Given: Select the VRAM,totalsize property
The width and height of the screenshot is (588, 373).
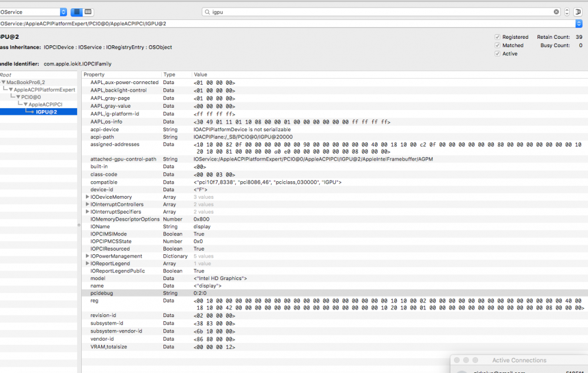Looking at the screenshot, I should pos(335,347).
